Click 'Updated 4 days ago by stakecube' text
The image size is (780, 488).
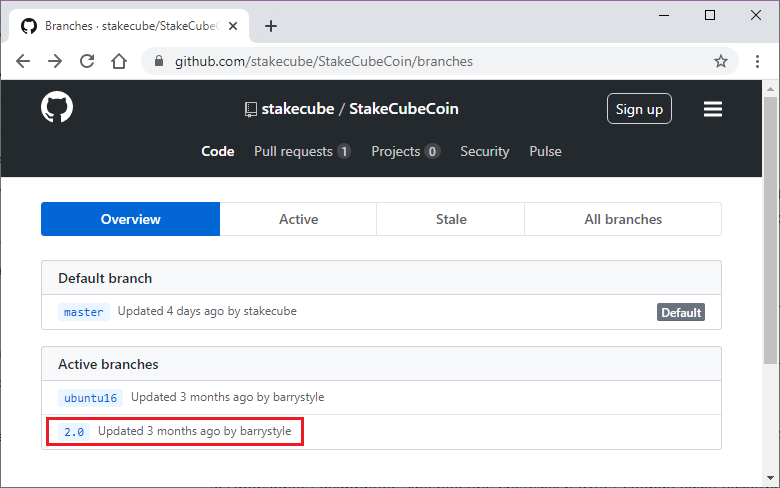(207, 311)
